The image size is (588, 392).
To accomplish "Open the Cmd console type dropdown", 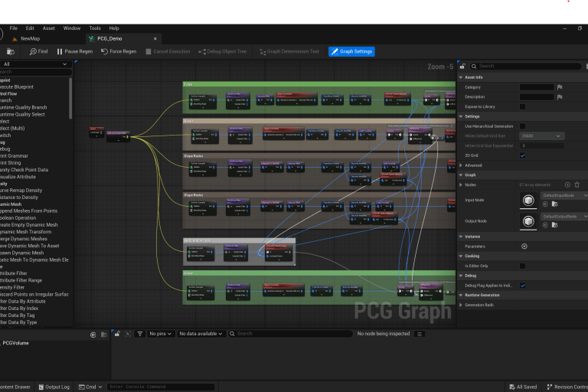I will 90,387.
